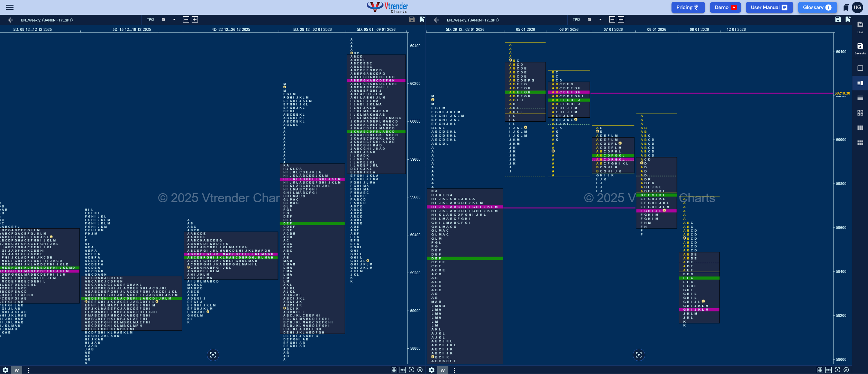The width and height of the screenshot is (868, 374).
Task: Click the add-bookmark icon in left chart header
Action: point(422,19)
